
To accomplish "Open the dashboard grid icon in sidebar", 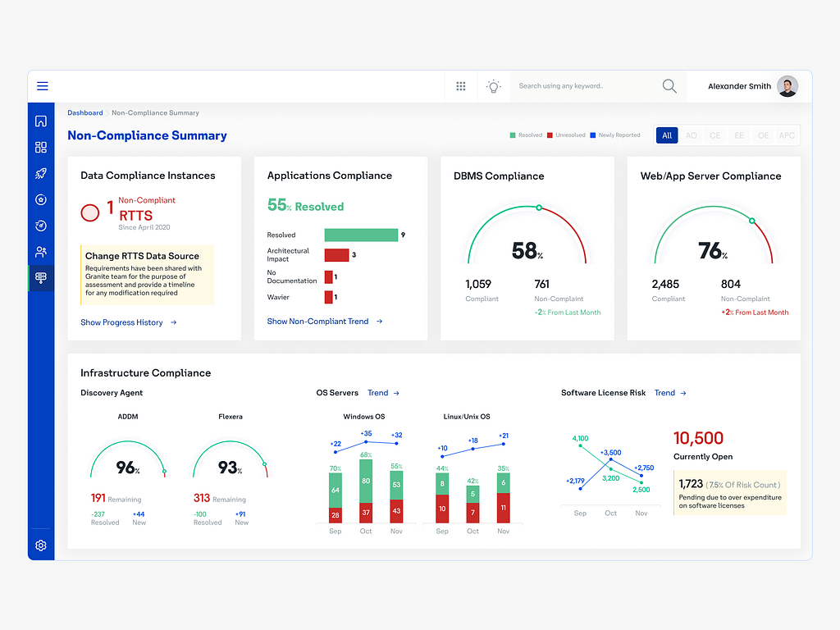I will tap(41, 147).
